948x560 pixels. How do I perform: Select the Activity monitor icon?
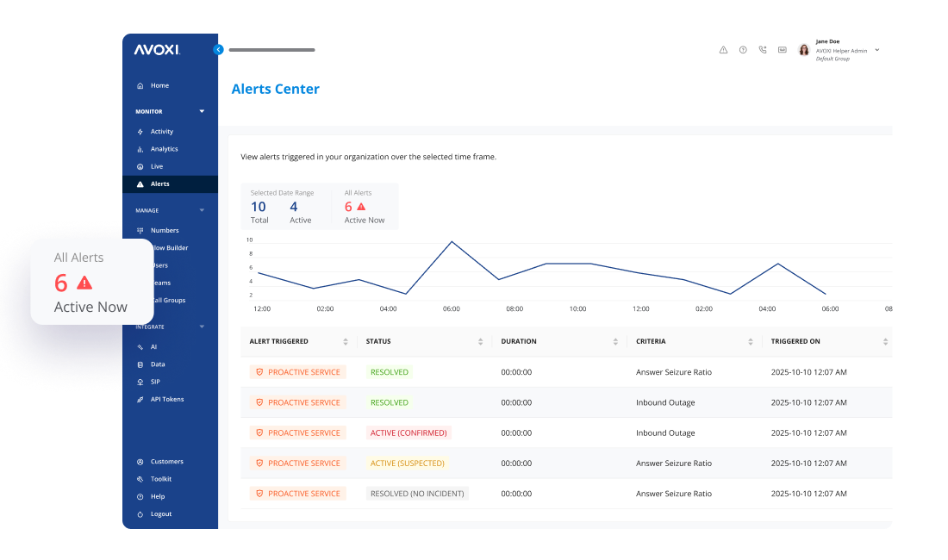(140, 131)
